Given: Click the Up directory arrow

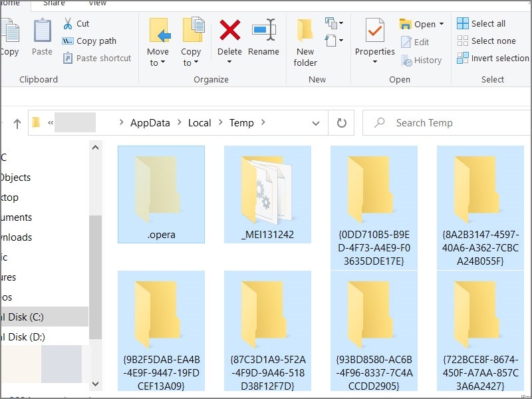Looking at the screenshot, I should [x=17, y=124].
